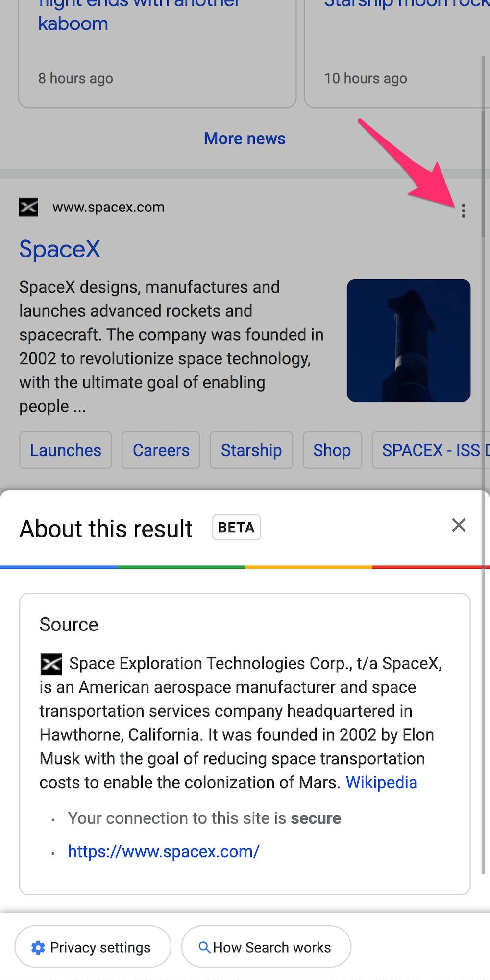Viewport: 490px width, 980px height.
Task: Open the SpaceX result title link
Action: (60, 249)
